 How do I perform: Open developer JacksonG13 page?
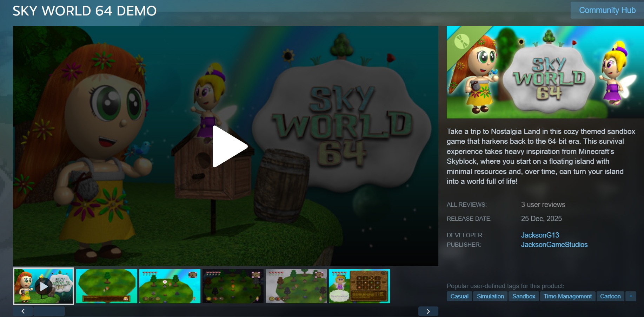pyautogui.click(x=540, y=235)
